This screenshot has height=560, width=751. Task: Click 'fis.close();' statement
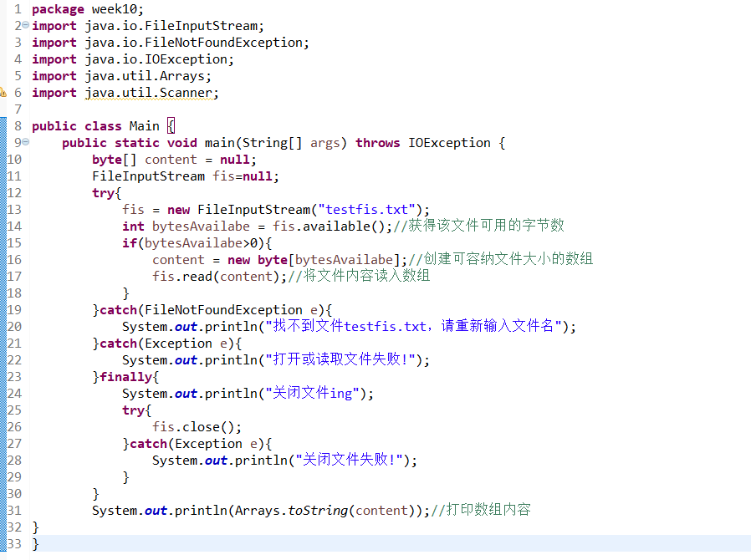pos(197,427)
